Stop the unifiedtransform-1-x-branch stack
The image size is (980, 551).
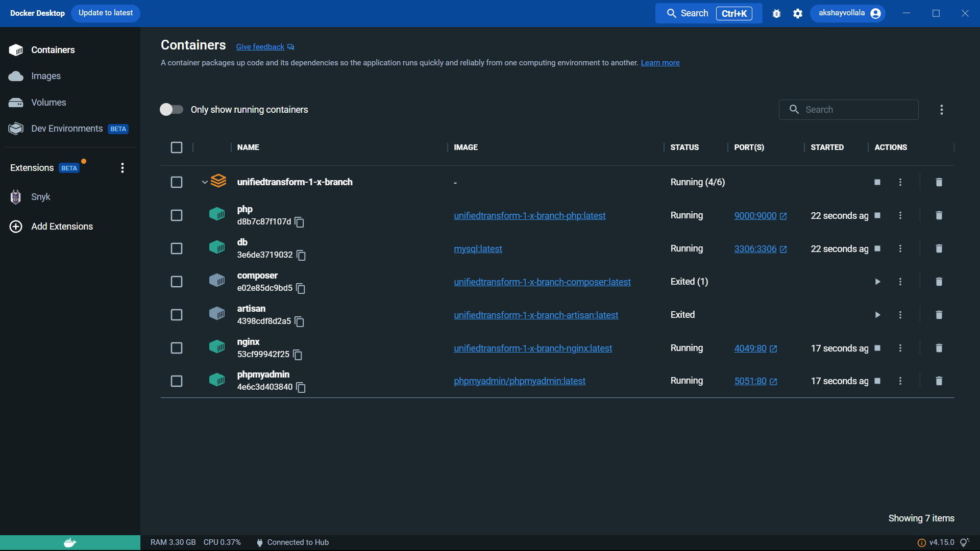coord(877,182)
